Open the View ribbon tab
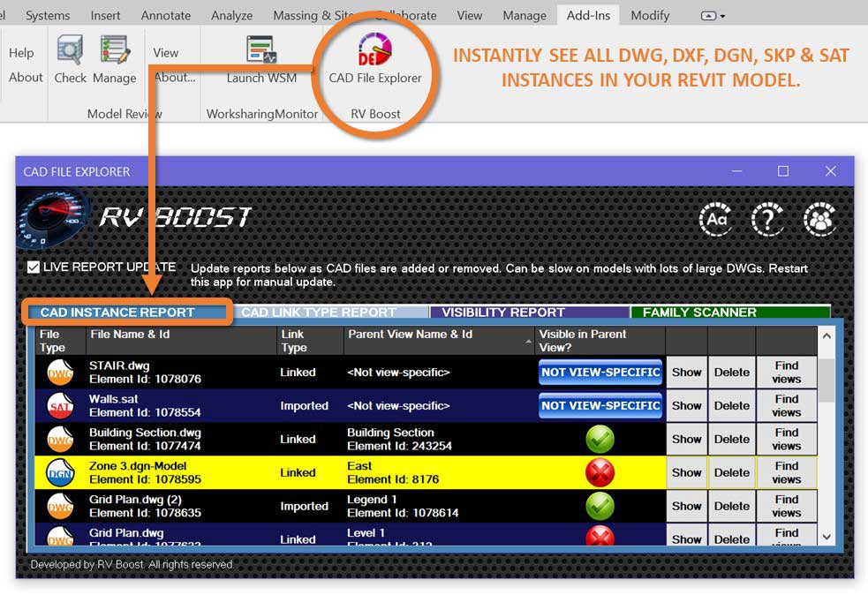This screenshot has height=595, width=868. 470,16
